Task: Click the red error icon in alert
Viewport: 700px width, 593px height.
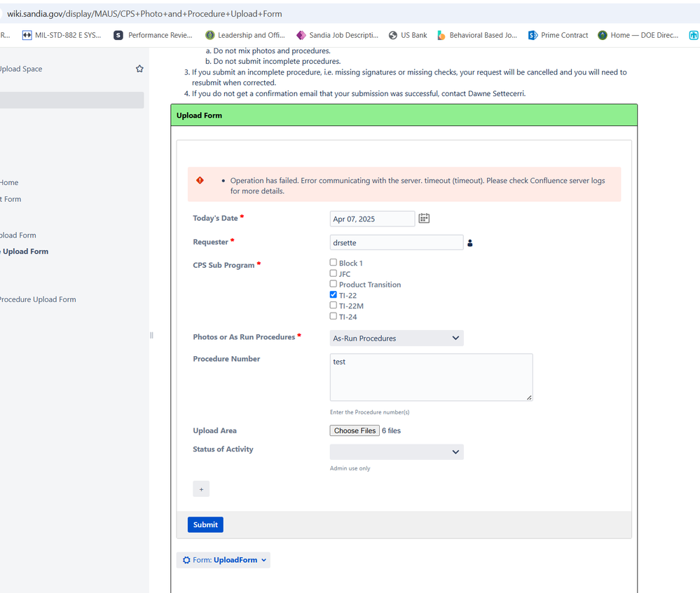Action: (x=200, y=180)
